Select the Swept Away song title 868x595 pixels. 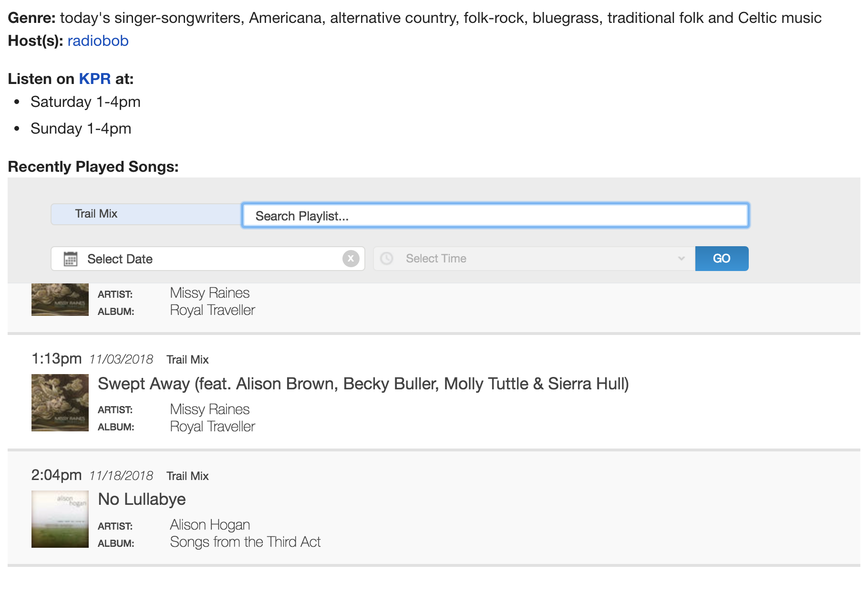click(x=363, y=384)
